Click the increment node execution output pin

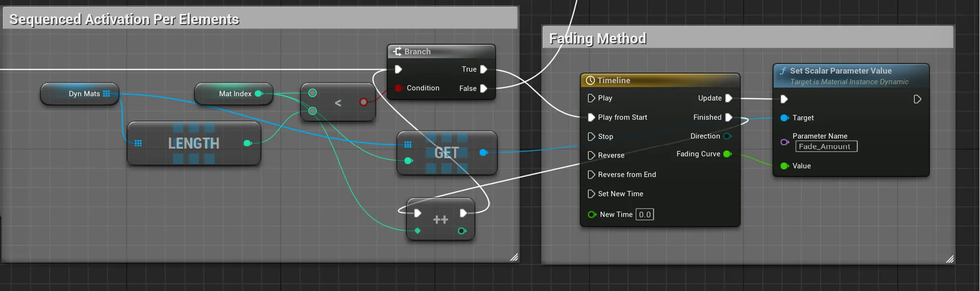coord(463,213)
